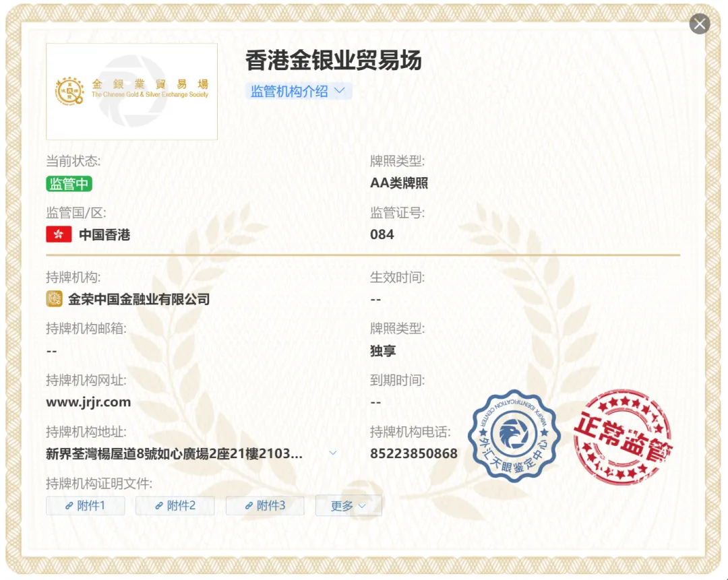Click the 金荣中国金融业有限公司 company icon

[55, 299]
